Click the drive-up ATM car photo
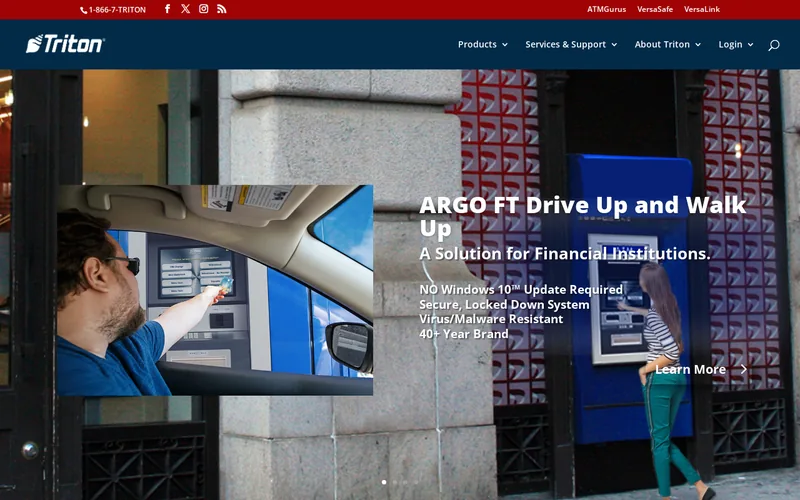 tap(215, 290)
